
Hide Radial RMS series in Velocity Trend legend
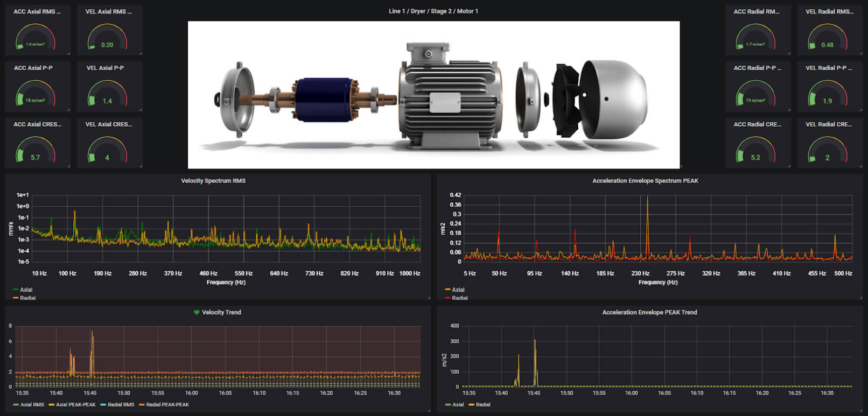point(121,405)
